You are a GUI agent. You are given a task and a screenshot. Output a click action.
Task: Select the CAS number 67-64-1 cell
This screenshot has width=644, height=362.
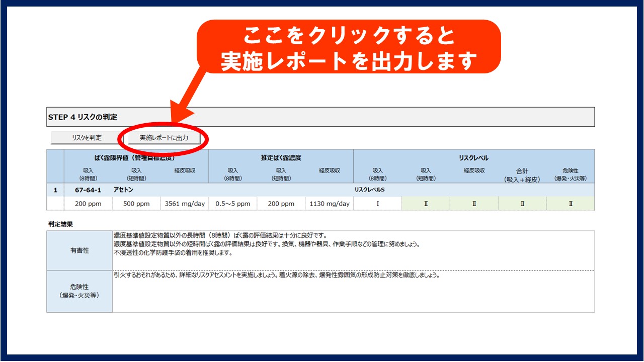pyautogui.click(x=87, y=190)
